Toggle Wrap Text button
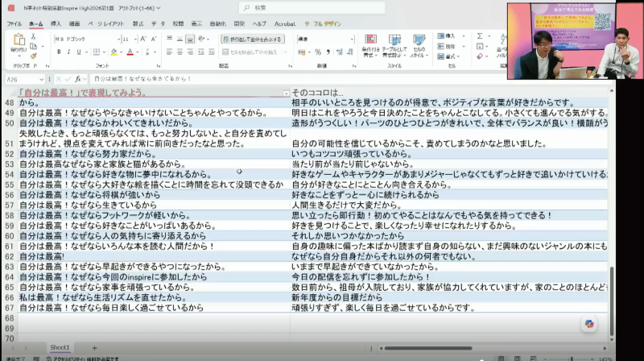The height and width of the screenshot is (361, 644). coord(253,39)
